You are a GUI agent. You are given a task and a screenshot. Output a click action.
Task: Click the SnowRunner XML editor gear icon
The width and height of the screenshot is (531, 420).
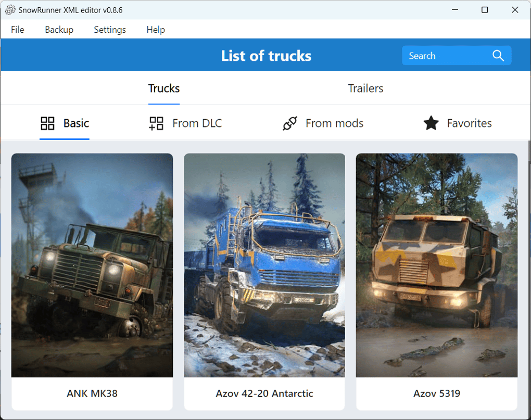[10, 10]
